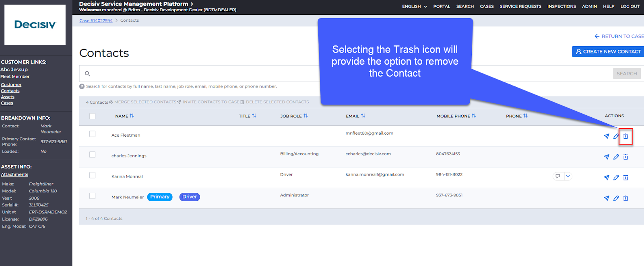Edit Mark Neumeier using the pencil icon
Viewport: 644px width, 266px height.
616,198
